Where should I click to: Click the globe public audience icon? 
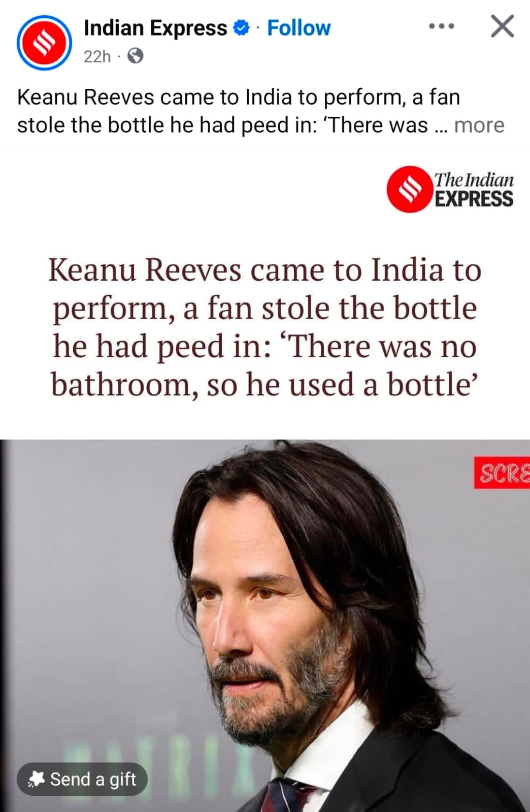point(135,56)
